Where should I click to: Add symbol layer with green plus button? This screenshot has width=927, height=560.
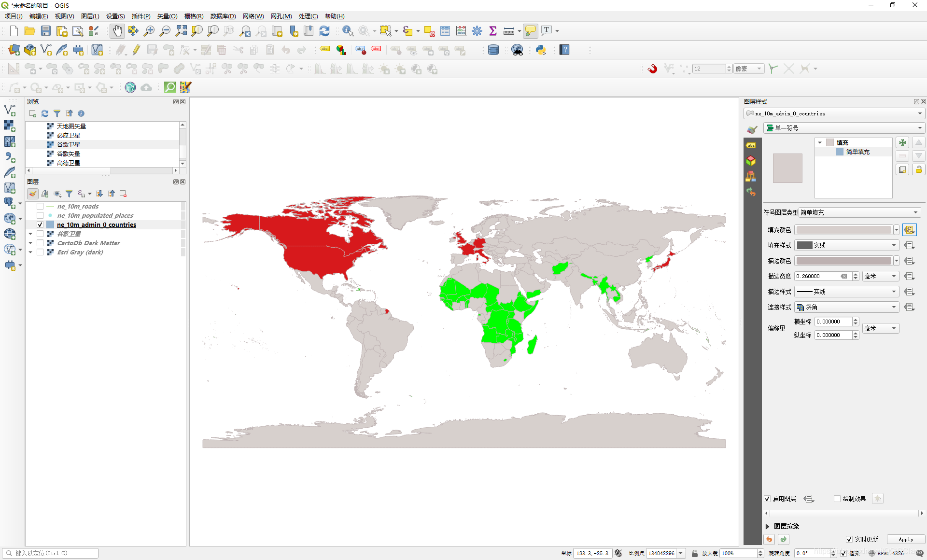coord(902,142)
